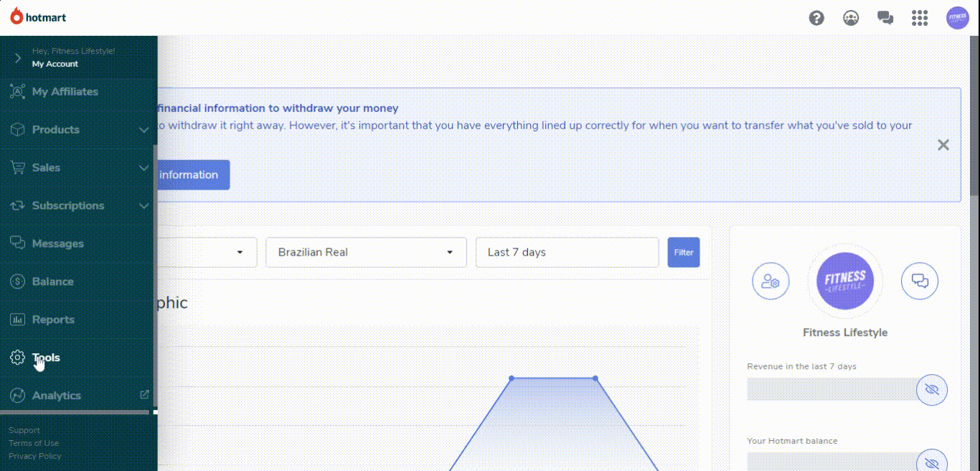Show revenue in the last 7 days
This screenshot has width=980, height=471.
pos(932,389)
